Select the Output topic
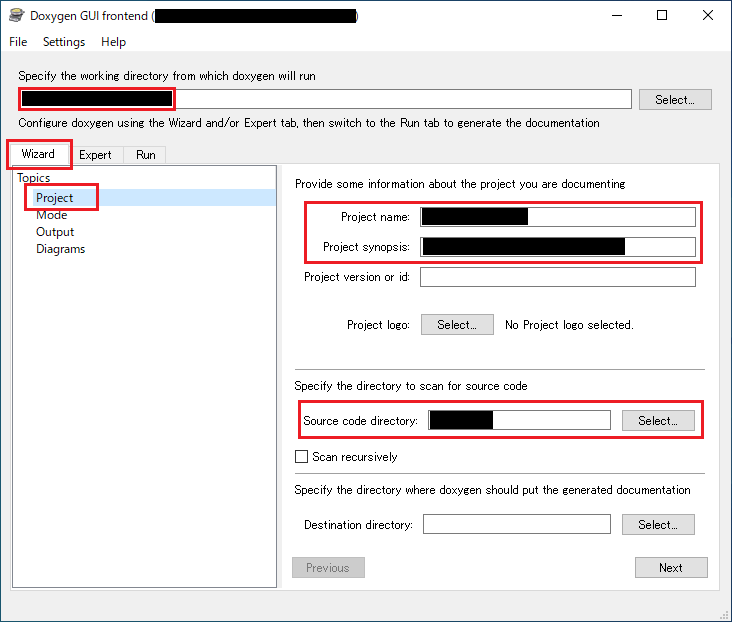Image resolution: width=732 pixels, height=622 pixels. pos(55,232)
